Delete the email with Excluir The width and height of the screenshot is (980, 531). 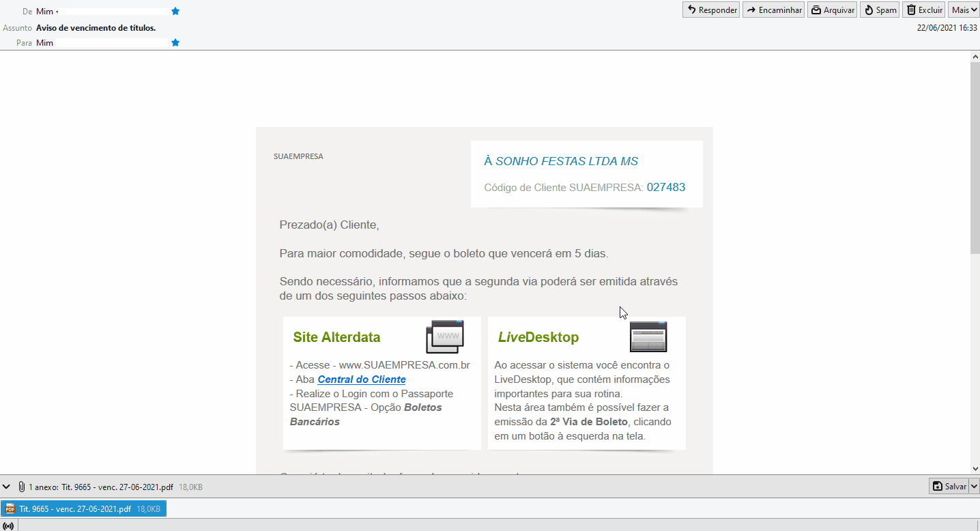(924, 10)
